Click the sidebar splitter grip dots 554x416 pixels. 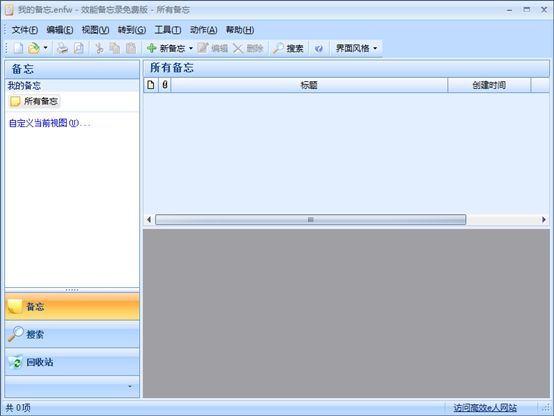[x=72, y=290]
